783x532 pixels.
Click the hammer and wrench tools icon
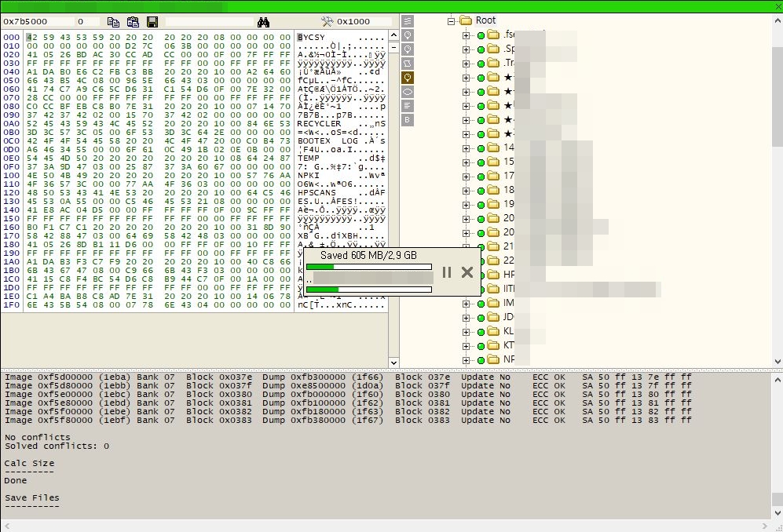click(x=327, y=22)
